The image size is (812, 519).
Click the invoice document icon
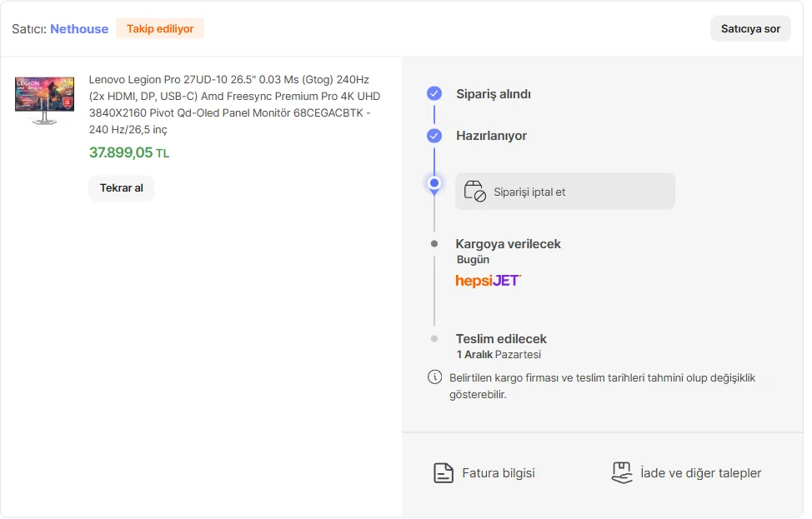coord(444,473)
